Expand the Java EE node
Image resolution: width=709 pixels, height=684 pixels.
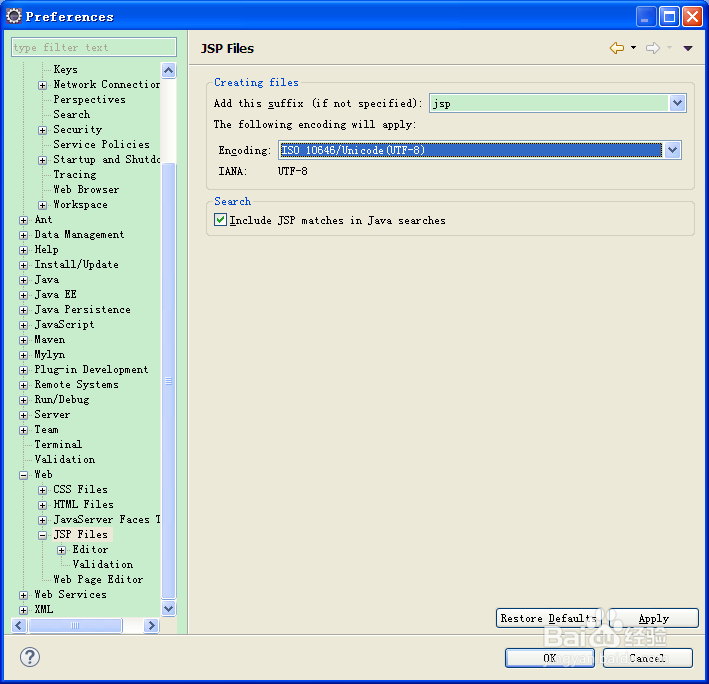(24, 295)
